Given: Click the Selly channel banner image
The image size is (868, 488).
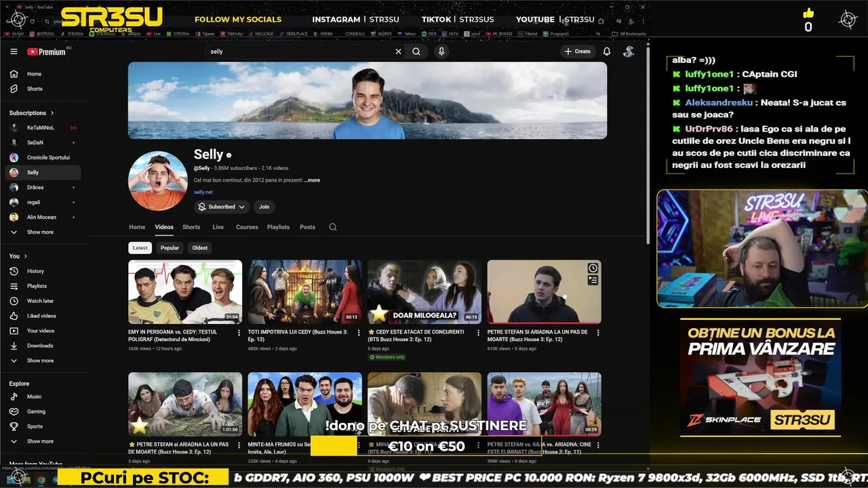Looking at the screenshot, I should pos(368,100).
